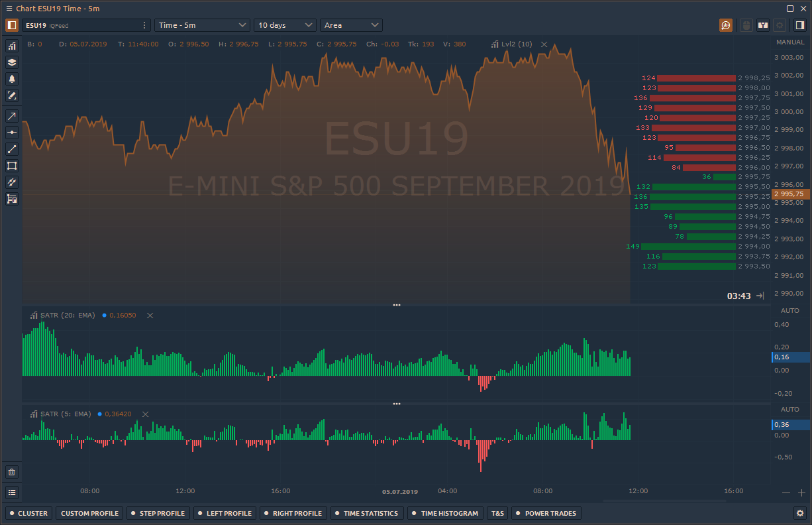The height and width of the screenshot is (525, 812).
Task: Click the 2 994,00 bid level with 149
Action: (x=688, y=247)
